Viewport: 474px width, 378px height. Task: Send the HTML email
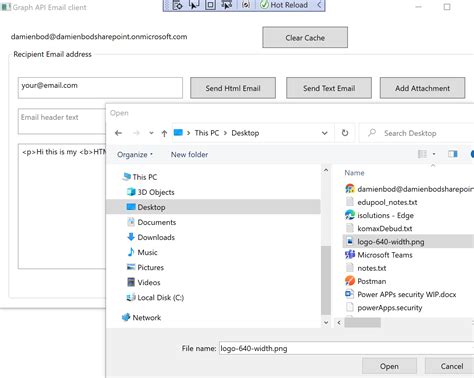point(233,88)
